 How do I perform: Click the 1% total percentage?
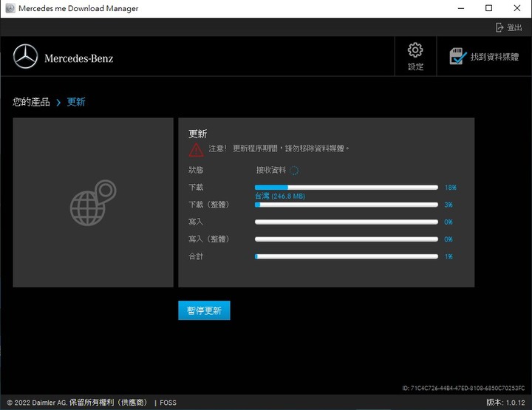pyautogui.click(x=449, y=256)
